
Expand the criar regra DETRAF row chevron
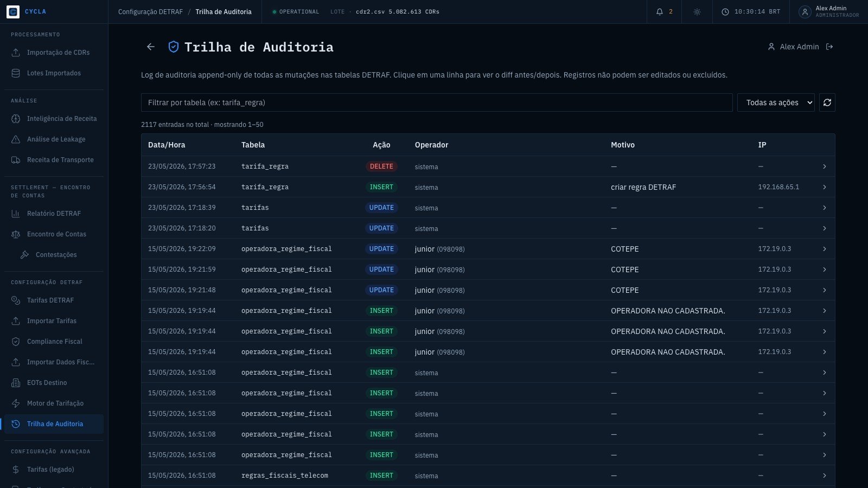point(824,187)
